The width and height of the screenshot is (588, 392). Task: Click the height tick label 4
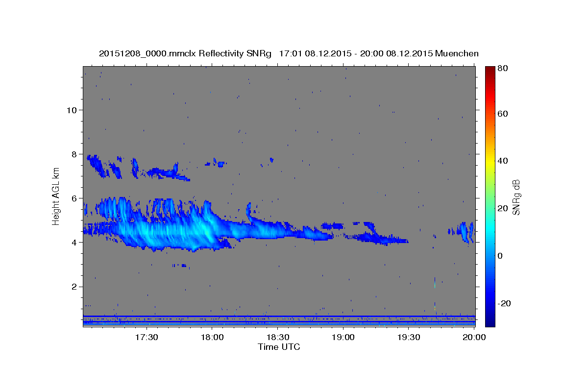tap(74, 242)
